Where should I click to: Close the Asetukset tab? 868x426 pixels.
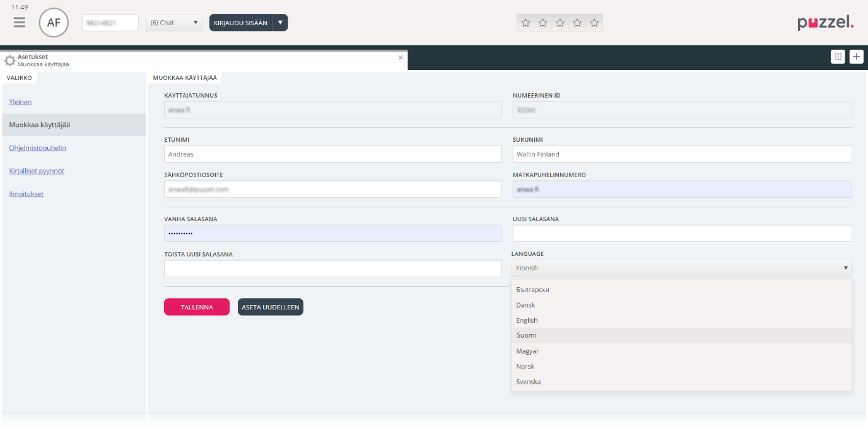click(401, 57)
